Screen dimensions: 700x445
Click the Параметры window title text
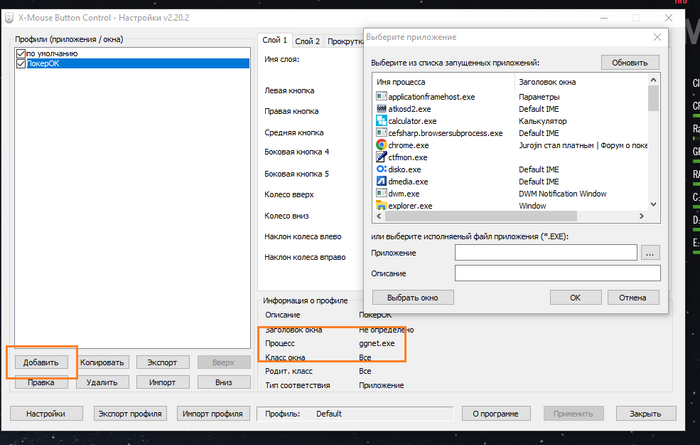tap(539, 97)
